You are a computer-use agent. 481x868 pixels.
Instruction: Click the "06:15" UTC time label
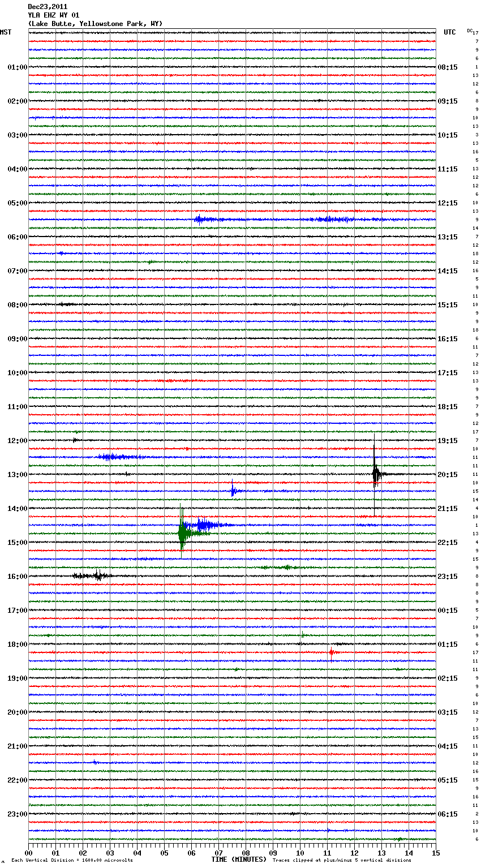(x=448, y=814)
